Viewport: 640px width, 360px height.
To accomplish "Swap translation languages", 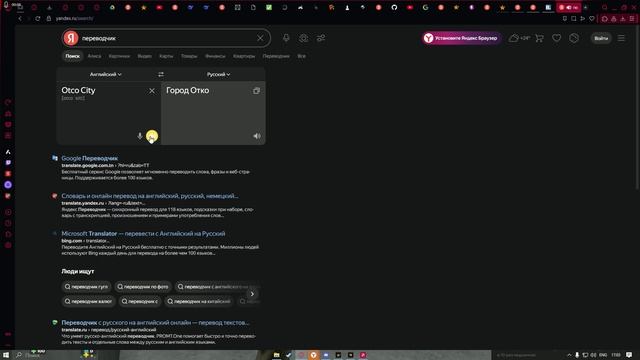I will point(161,74).
